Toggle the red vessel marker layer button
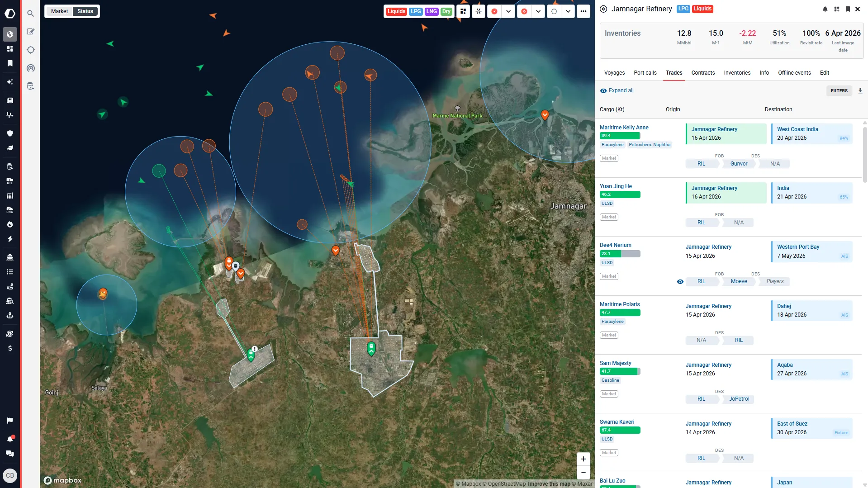Image resolution: width=868 pixels, height=488 pixels. (x=494, y=11)
